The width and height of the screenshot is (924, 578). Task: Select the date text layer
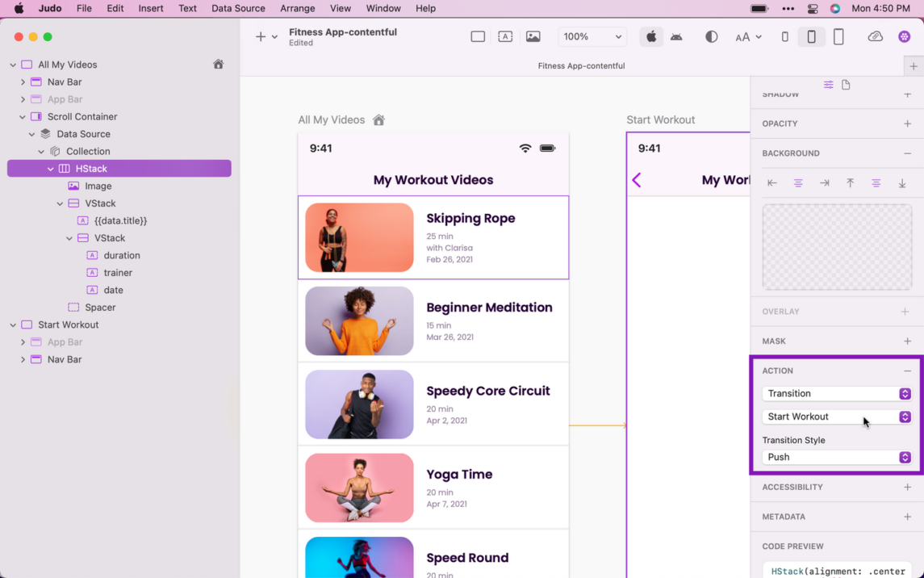113,290
